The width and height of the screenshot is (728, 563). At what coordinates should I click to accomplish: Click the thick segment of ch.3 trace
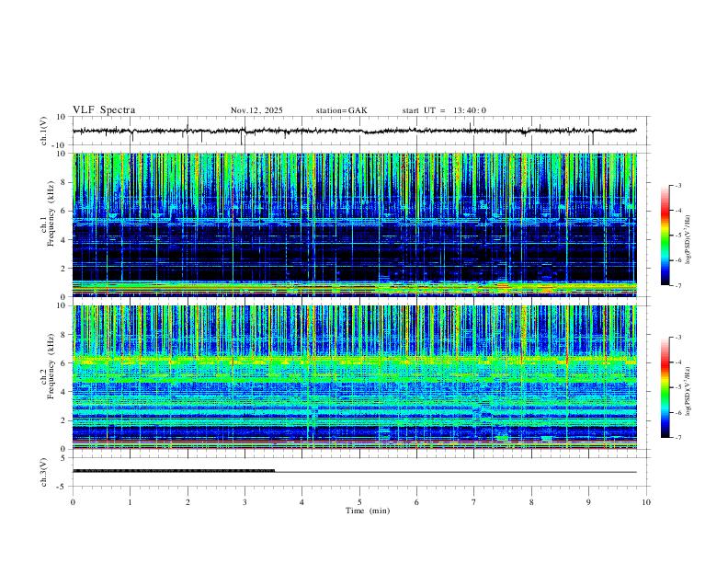tap(173, 471)
